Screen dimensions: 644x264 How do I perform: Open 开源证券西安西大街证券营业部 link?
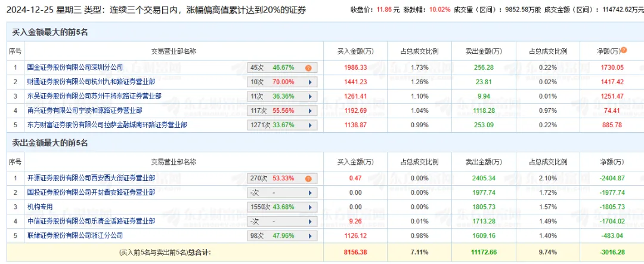[91, 178]
